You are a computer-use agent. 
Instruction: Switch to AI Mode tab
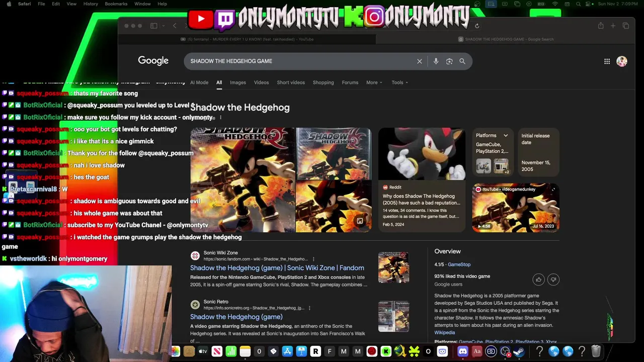199,82
